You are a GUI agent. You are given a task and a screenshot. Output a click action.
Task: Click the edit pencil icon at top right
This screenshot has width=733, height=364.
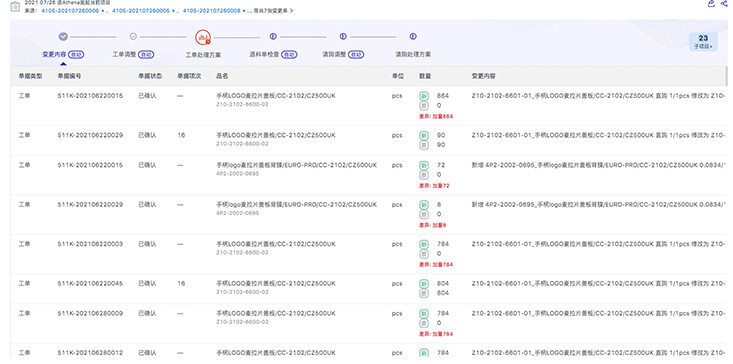[x=711, y=3]
